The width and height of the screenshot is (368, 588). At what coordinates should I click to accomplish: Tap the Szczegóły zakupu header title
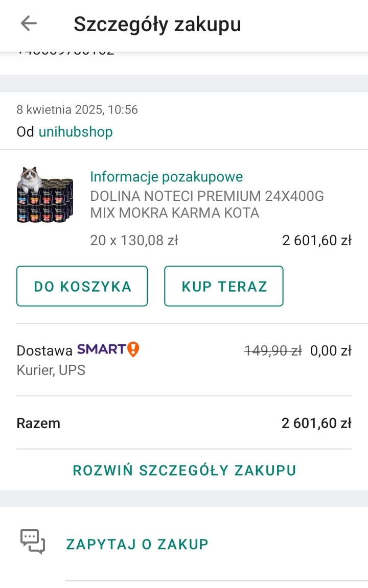coord(157,25)
